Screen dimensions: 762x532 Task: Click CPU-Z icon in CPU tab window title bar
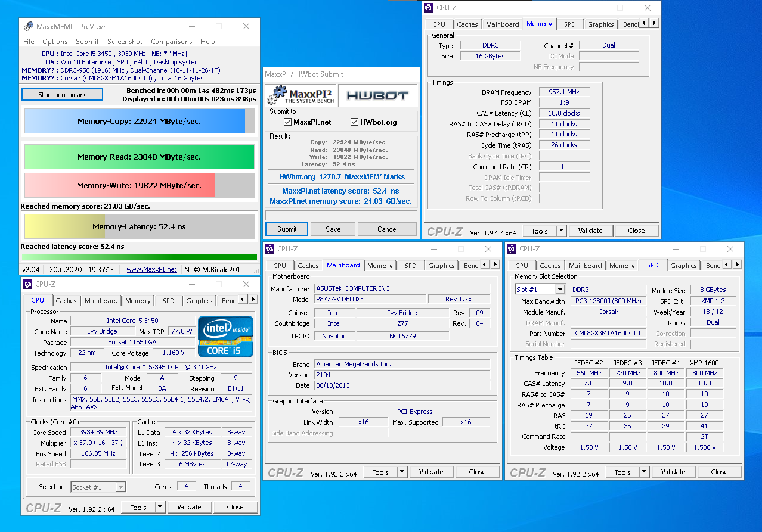pyautogui.click(x=28, y=284)
